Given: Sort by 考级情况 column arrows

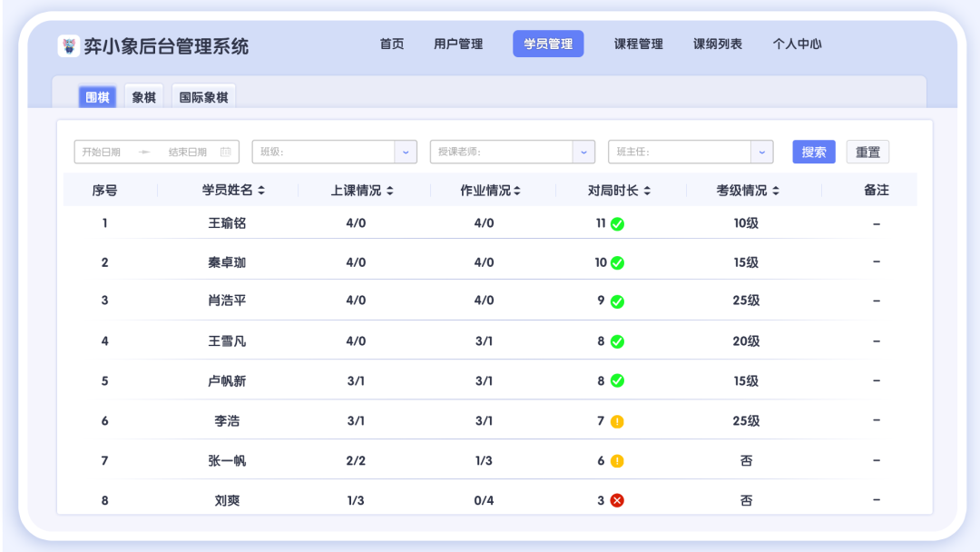Looking at the screenshot, I should pyautogui.click(x=776, y=191).
